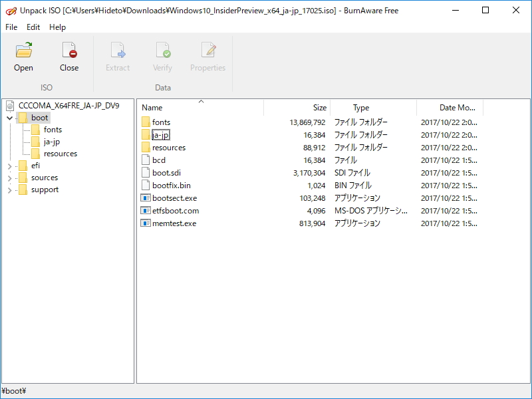The width and height of the screenshot is (532, 399).
Task: Click the bootsect.exe application icon
Action: click(x=146, y=198)
